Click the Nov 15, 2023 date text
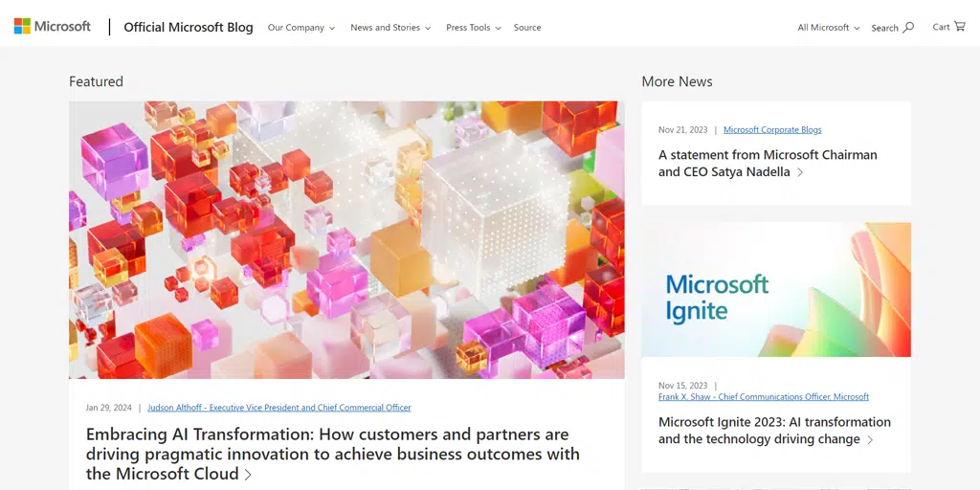This screenshot has width=980, height=490. coord(682,386)
